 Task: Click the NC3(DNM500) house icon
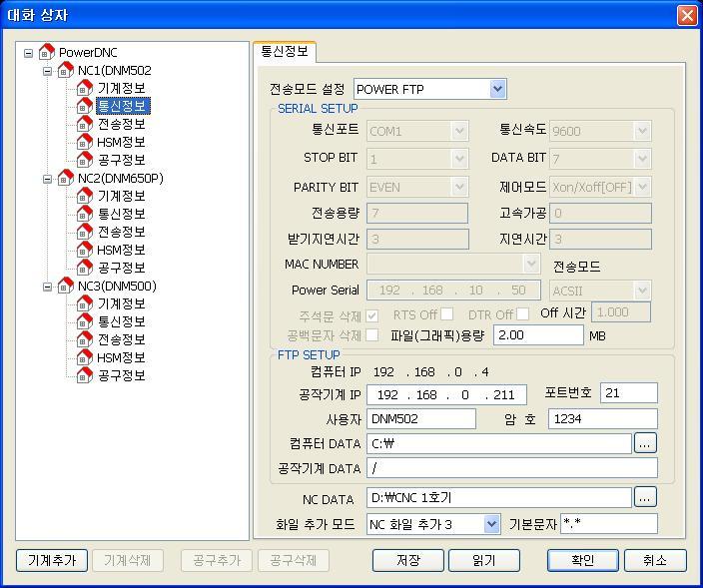click(x=66, y=286)
